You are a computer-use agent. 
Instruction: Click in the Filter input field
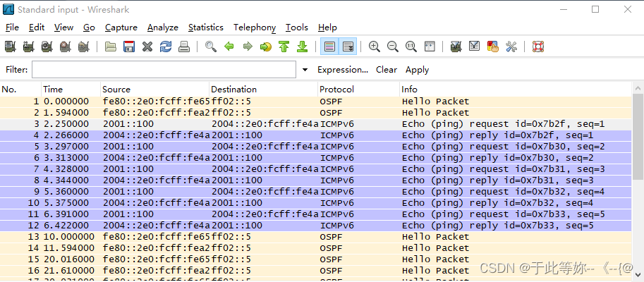pyautogui.click(x=164, y=69)
